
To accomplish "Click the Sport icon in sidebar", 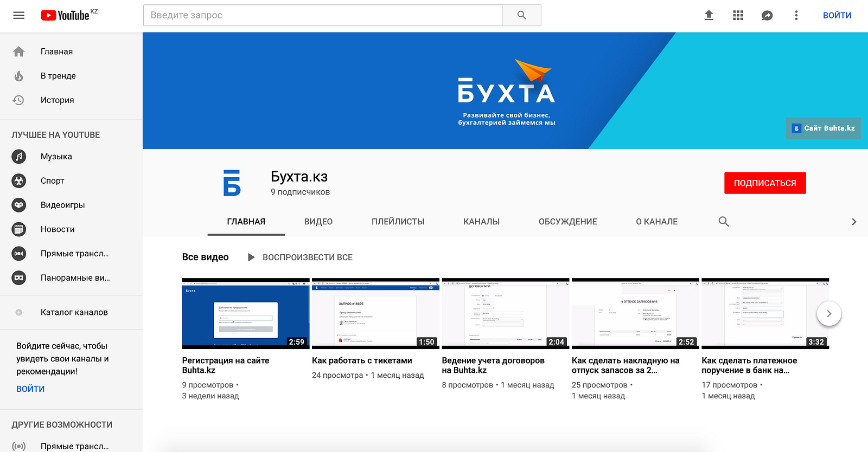I will coord(19,180).
